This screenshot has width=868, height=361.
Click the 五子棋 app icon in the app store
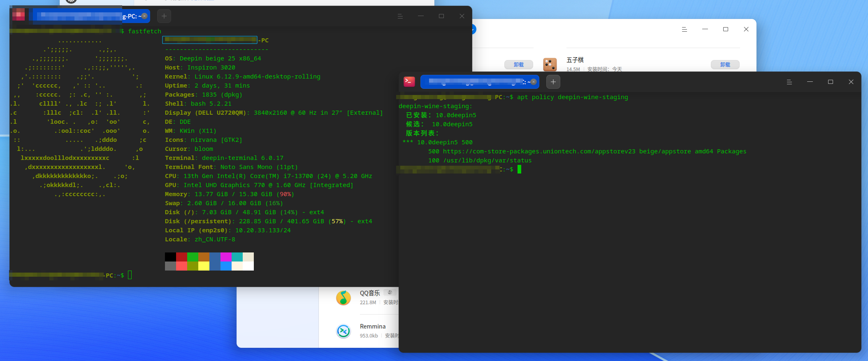pos(550,65)
